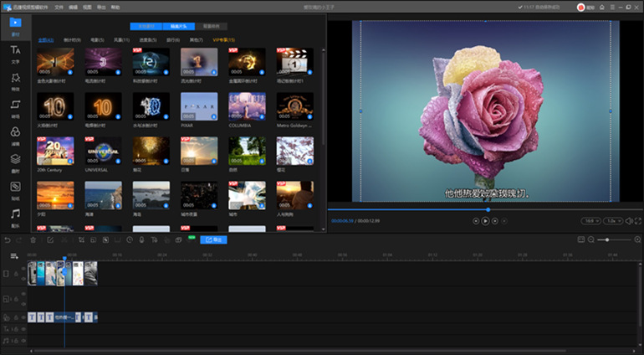Click the text-to-speech T icon in toolbar
This screenshot has width=644, height=355.
tap(154, 239)
